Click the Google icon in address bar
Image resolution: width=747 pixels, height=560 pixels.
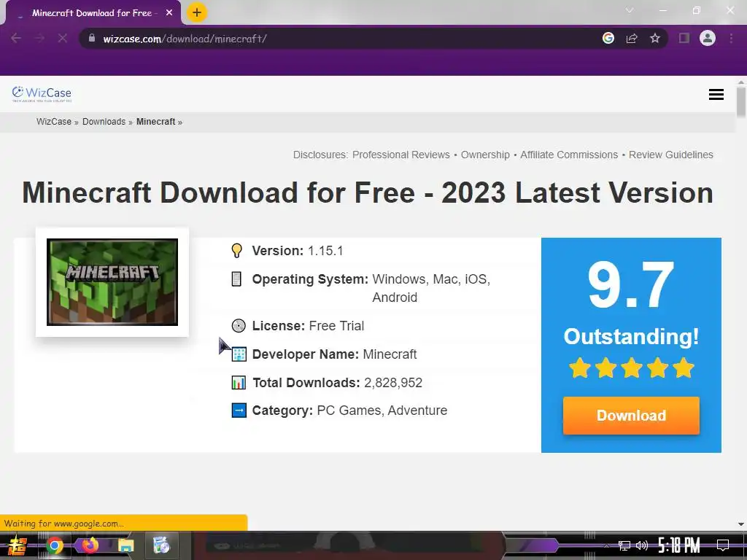click(x=608, y=38)
